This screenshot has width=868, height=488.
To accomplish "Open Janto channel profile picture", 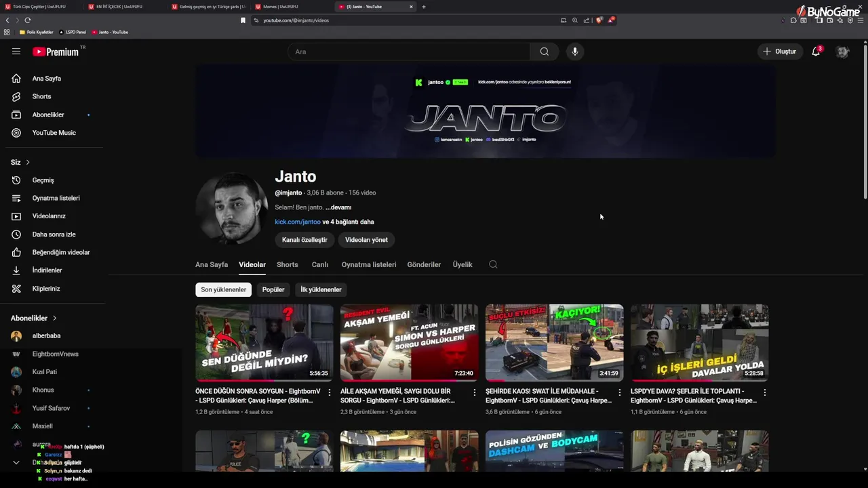I will pyautogui.click(x=232, y=208).
